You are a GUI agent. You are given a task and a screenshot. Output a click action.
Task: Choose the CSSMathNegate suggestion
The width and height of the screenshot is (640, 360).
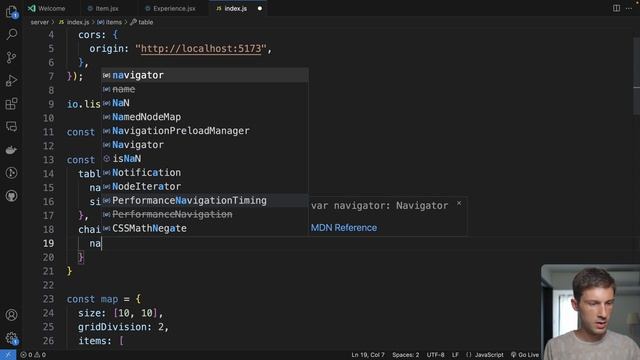205,228
